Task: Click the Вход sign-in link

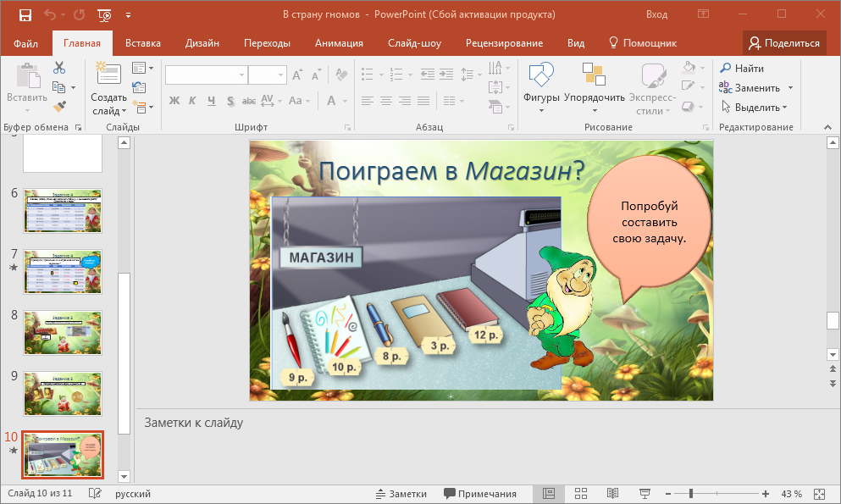Action: click(656, 14)
